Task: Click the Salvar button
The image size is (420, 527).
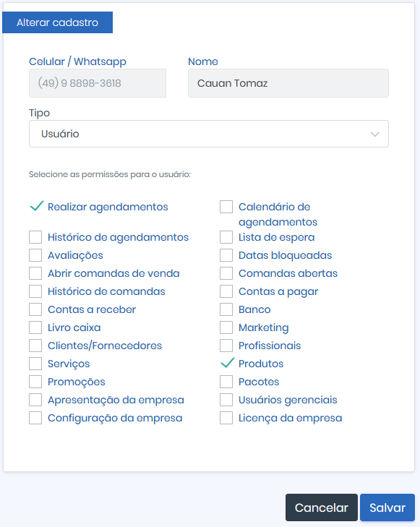Action: pyautogui.click(x=387, y=507)
